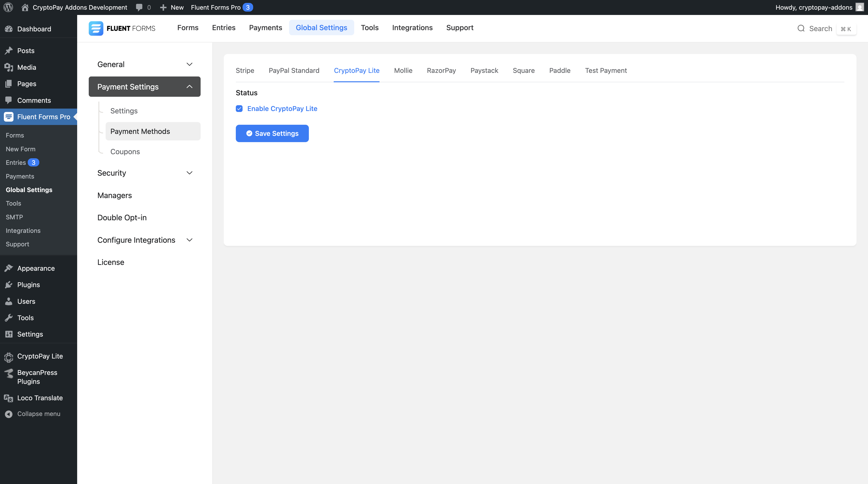Image resolution: width=868 pixels, height=484 pixels.
Task: Click the search magnifier icon
Action: pos(800,28)
